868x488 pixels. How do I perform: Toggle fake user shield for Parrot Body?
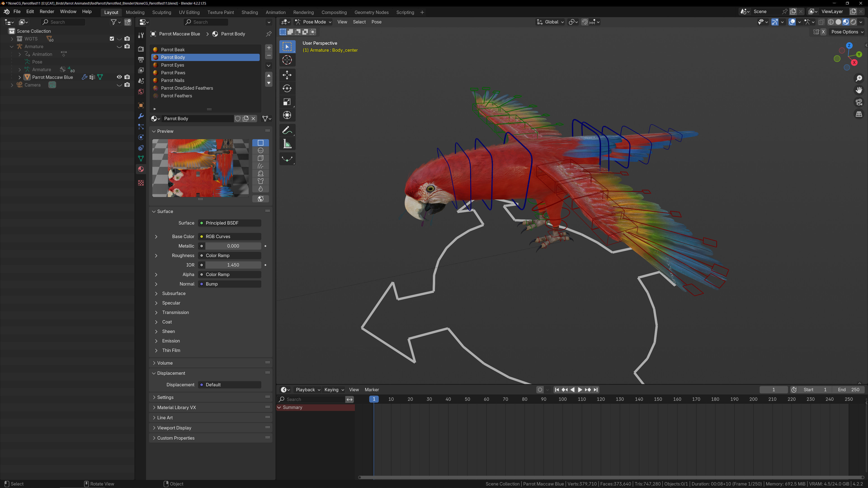(x=238, y=119)
